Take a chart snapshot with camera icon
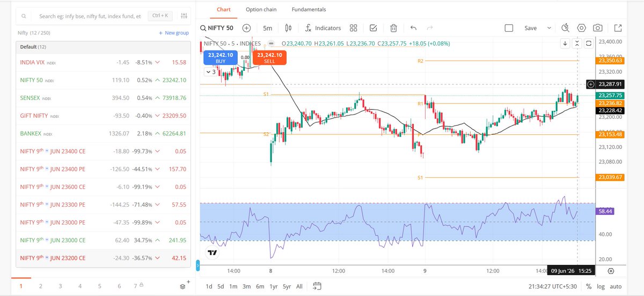 point(597,28)
